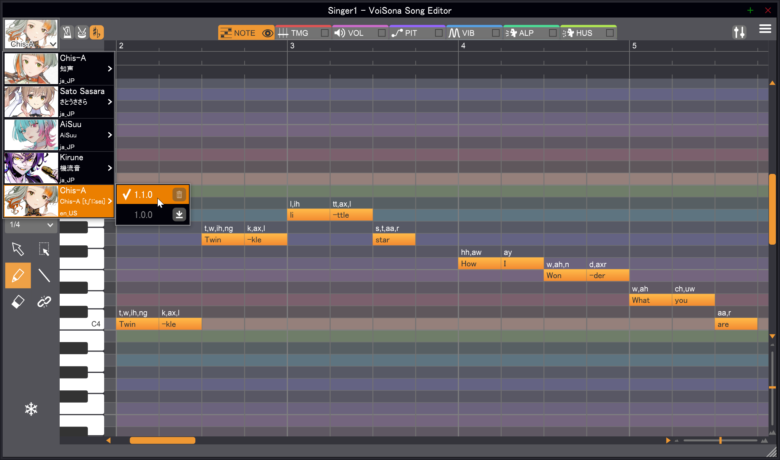This screenshot has width=780, height=460.
Task: Delete version 1.1.0 with trash icon
Action: pyautogui.click(x=179, y=194)
